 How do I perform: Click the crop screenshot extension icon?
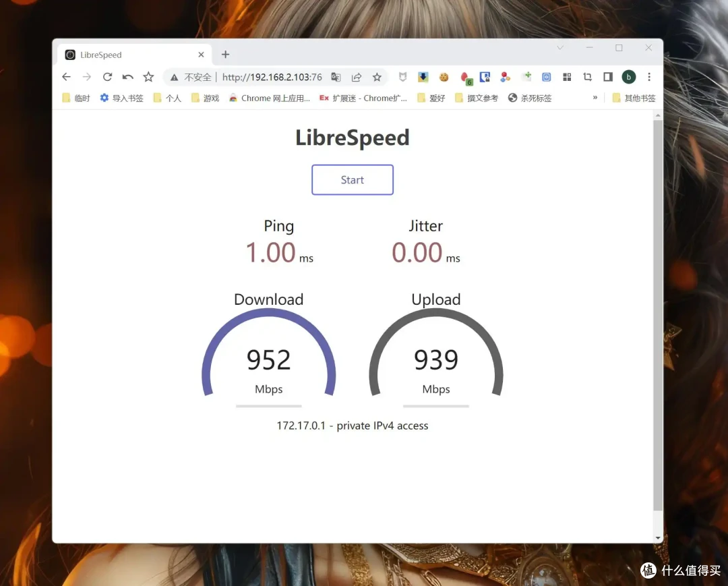pos(587,77)
